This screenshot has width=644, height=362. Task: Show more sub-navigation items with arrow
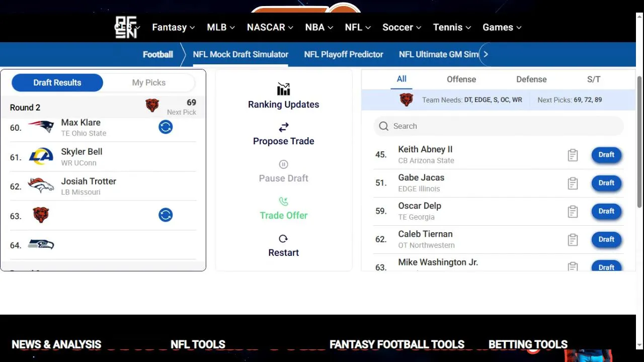pyautogui.click(x=486, y=54)
